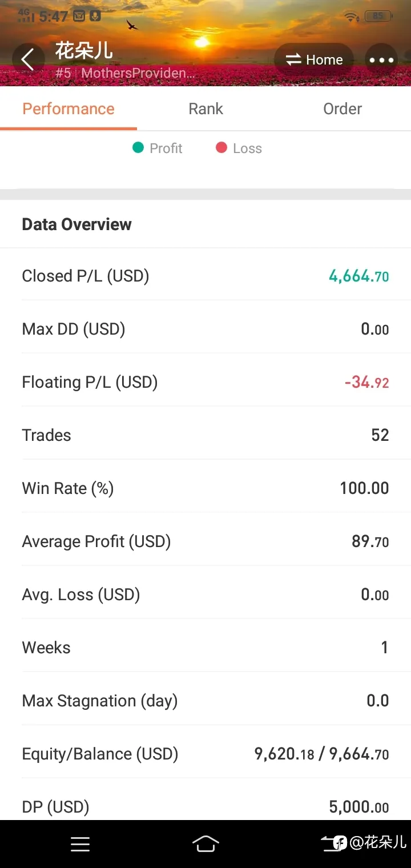411x868 pixels.
Task: Toggle the green Profit legend dot
Action: (138, 148)
